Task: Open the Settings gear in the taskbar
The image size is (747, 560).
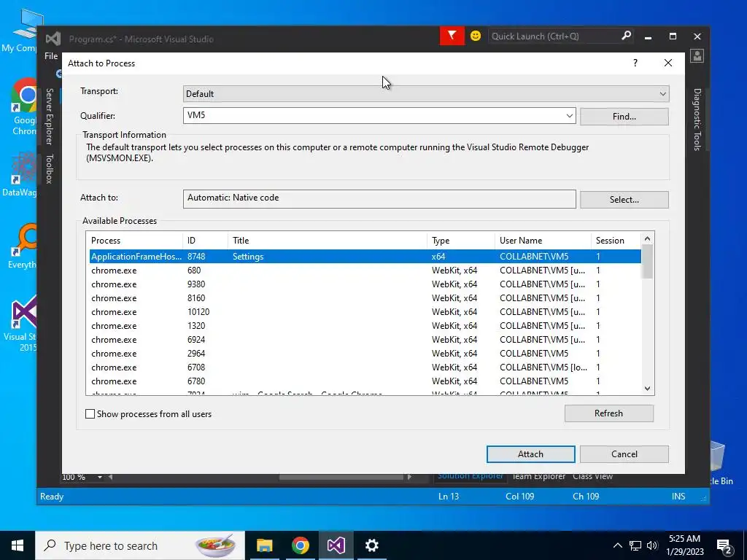Action: coord(371,545)
